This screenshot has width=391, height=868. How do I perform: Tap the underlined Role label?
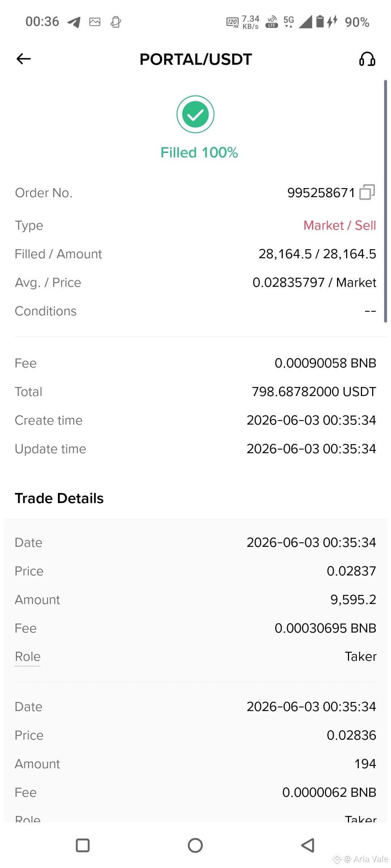click(28, 656)
